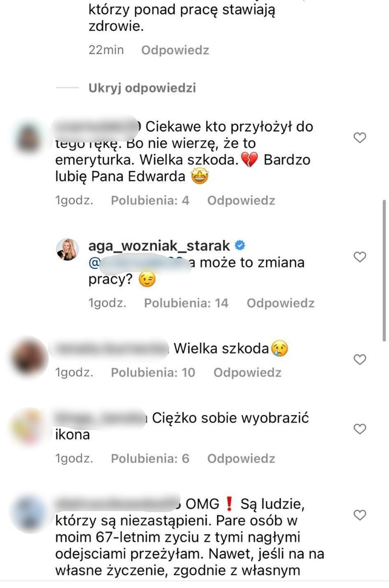Viewport: 389px width, 588px height.
Task: Like aga_wozniak_starak's reply with the heart icon
Action: coord(360,257)
